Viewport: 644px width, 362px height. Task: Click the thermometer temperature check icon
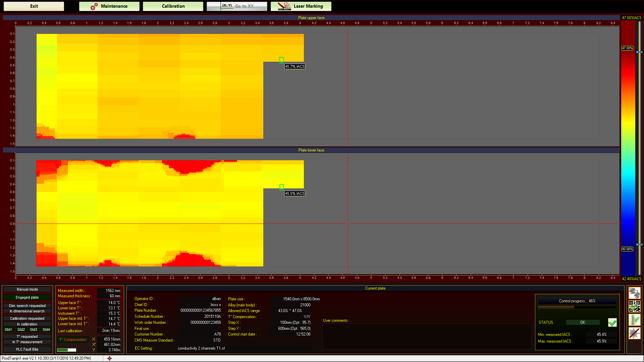click(x=634, y=320)
